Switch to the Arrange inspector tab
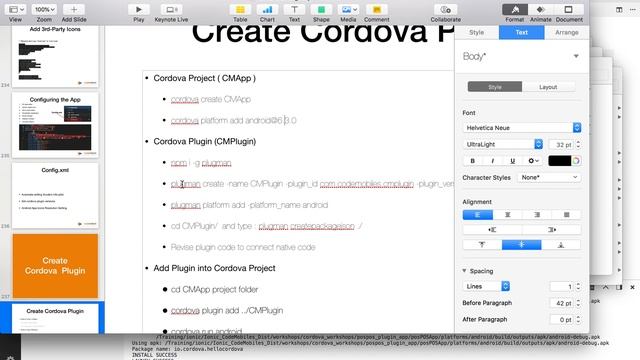 (567, 32)
